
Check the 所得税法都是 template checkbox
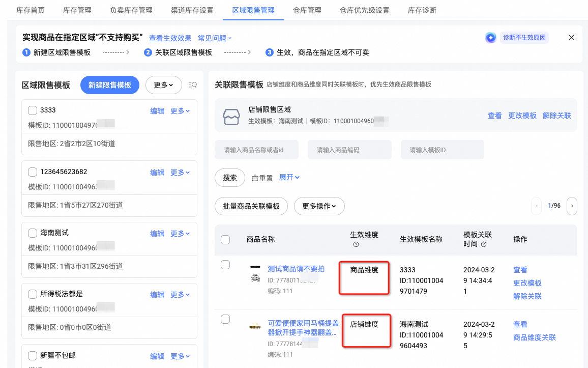pyautogui.click(x=33, y=294)
